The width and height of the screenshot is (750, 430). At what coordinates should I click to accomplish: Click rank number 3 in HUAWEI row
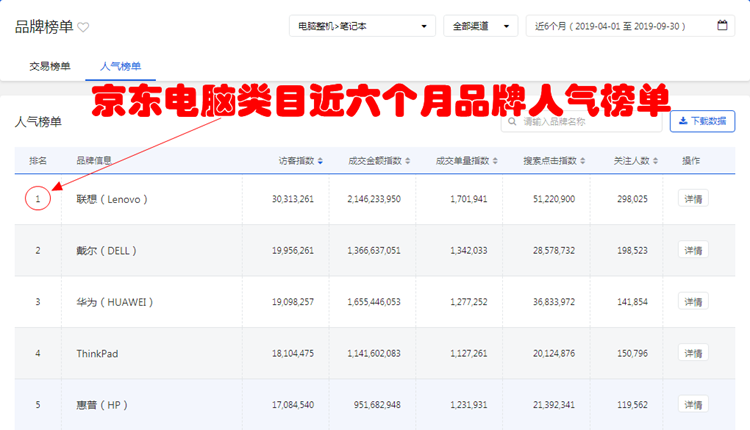click(x=38, y=302)
